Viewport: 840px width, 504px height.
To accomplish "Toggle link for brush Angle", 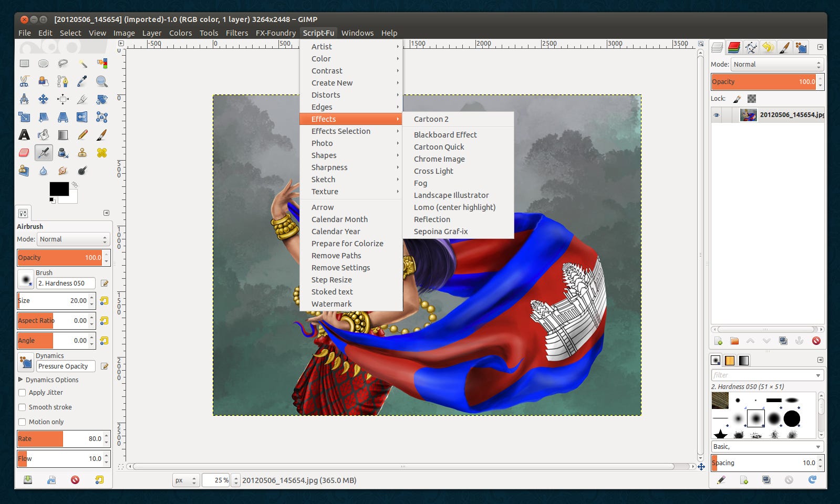I will [104, 340].
